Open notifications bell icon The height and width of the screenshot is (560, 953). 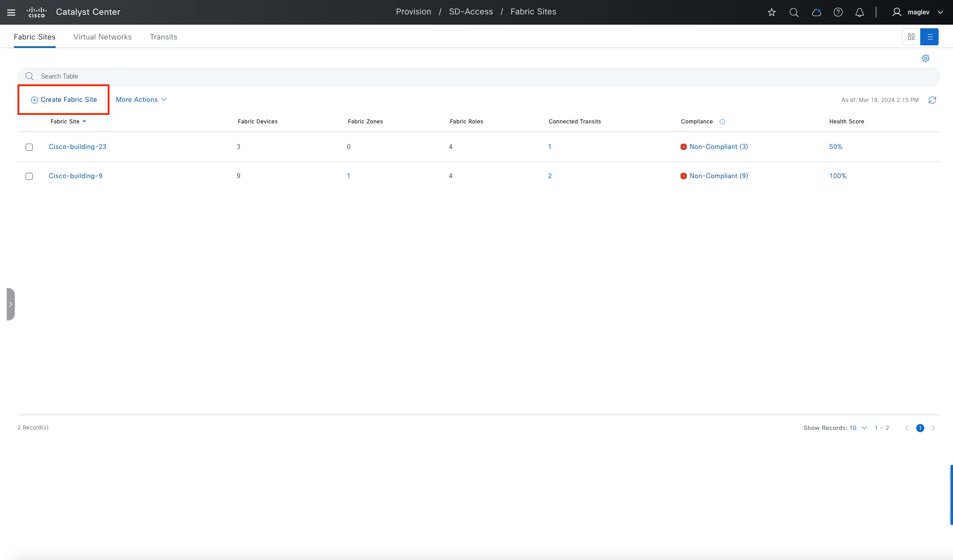[x=859, y=12]
